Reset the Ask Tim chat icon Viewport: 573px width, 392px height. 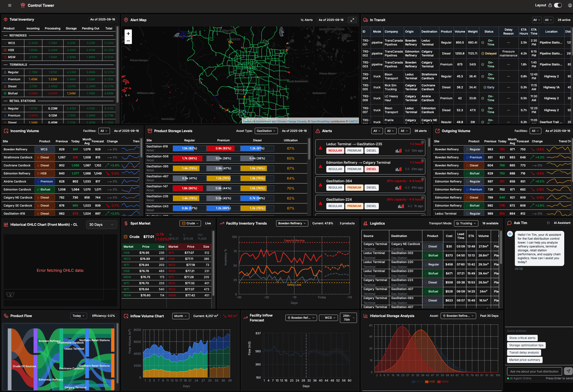[x=548, y=223]
